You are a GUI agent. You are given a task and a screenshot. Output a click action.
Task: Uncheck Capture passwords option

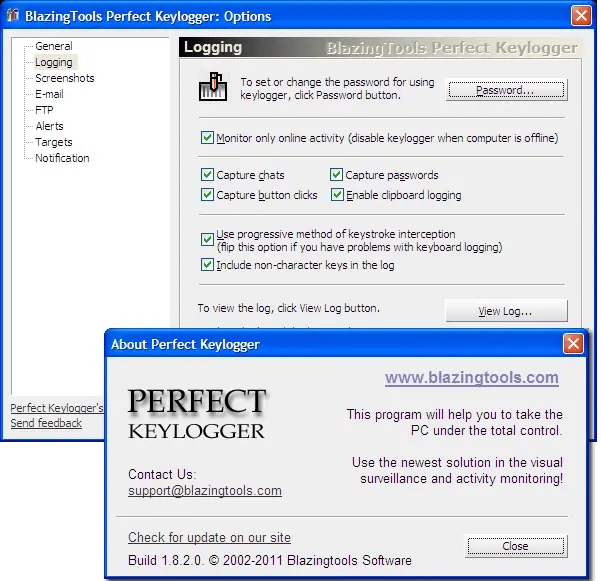(337, 175)
